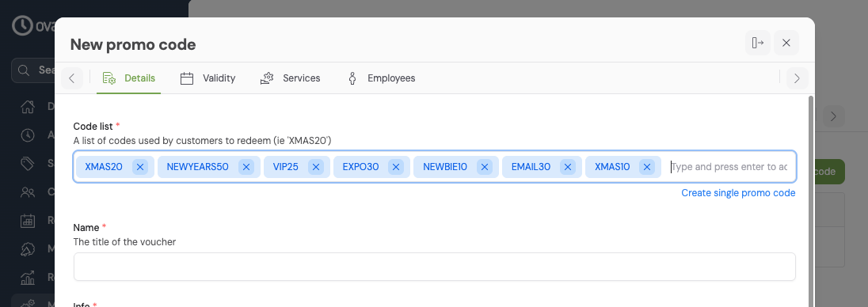Switch to the Validity tab

pos(207,78)
